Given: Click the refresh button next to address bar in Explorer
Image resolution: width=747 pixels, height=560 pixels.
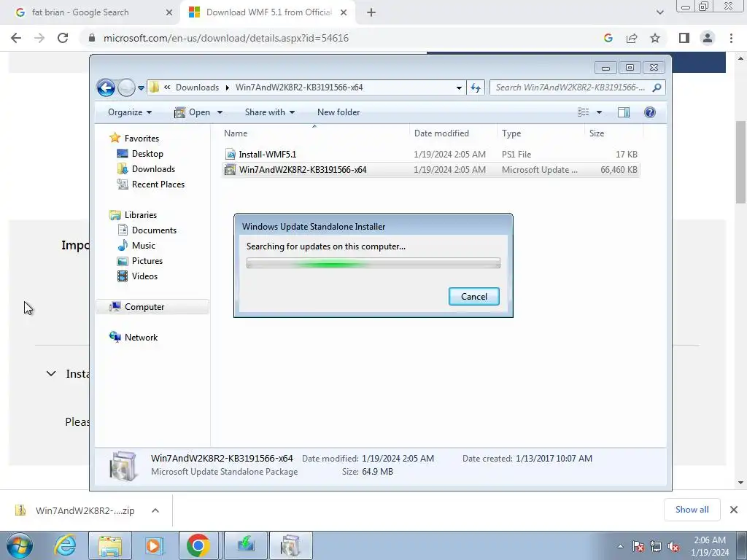Looking at the screenshot, I should [476, 87].
